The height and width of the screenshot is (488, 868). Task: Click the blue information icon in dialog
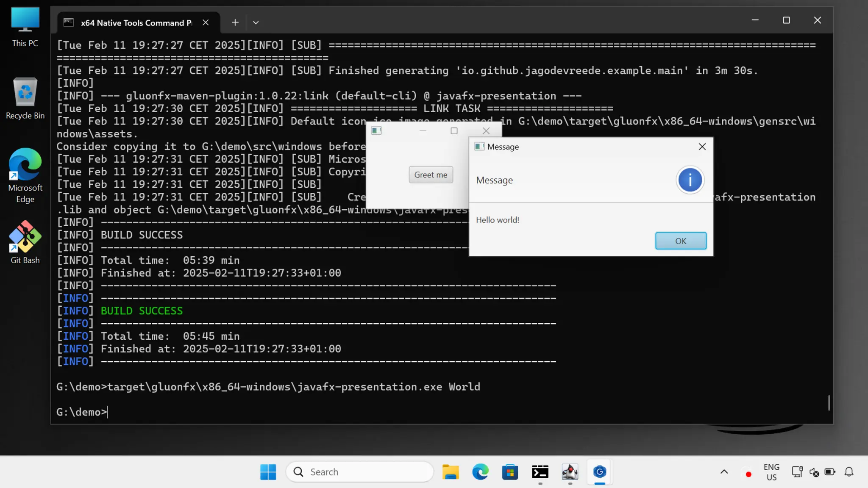[x=690, y=180]
